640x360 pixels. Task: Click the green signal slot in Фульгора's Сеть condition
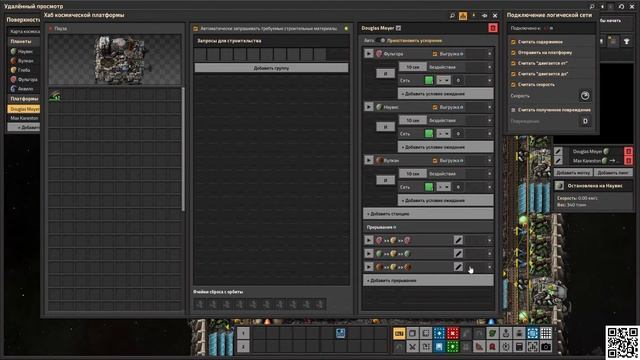(429, 80)
